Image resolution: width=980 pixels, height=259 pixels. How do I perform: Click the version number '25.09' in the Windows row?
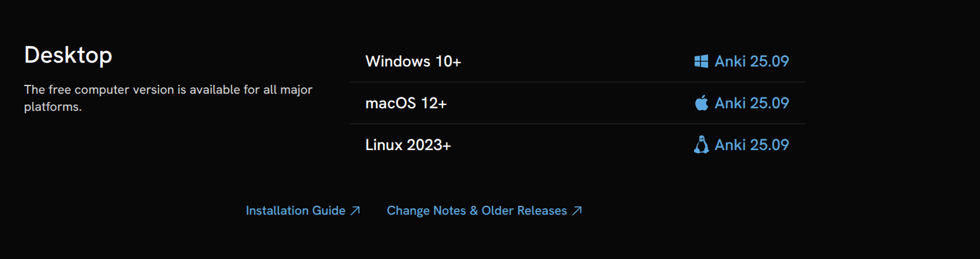(770, 61)
